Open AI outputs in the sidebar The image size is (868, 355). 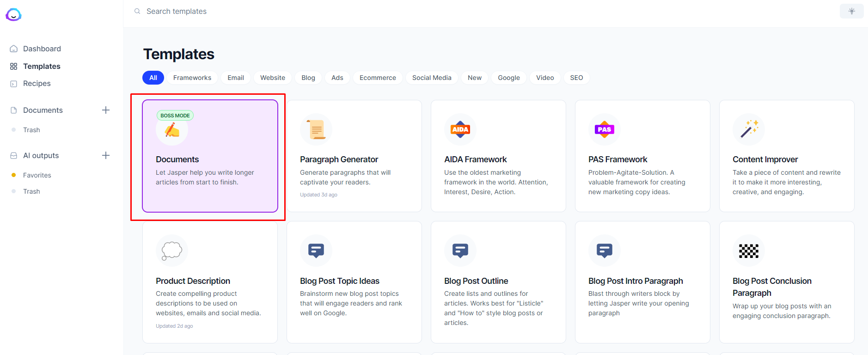pos(41,156)
